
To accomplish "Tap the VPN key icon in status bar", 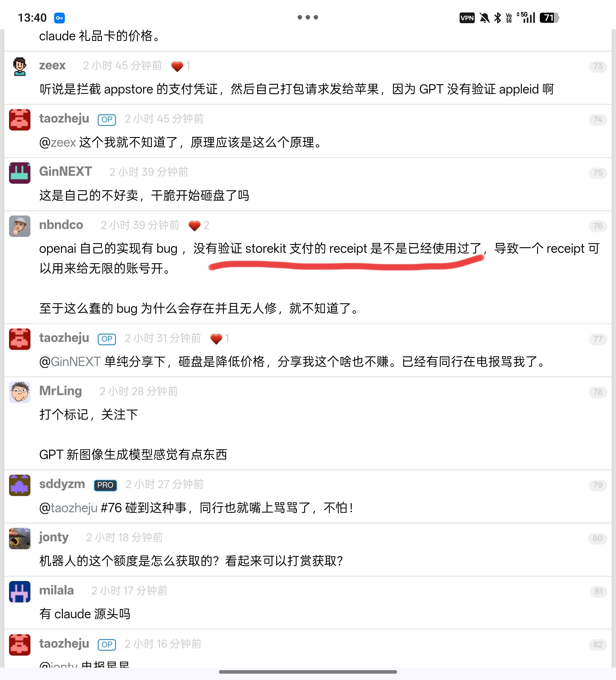I will pyautogui.click(x=59, y=18).
